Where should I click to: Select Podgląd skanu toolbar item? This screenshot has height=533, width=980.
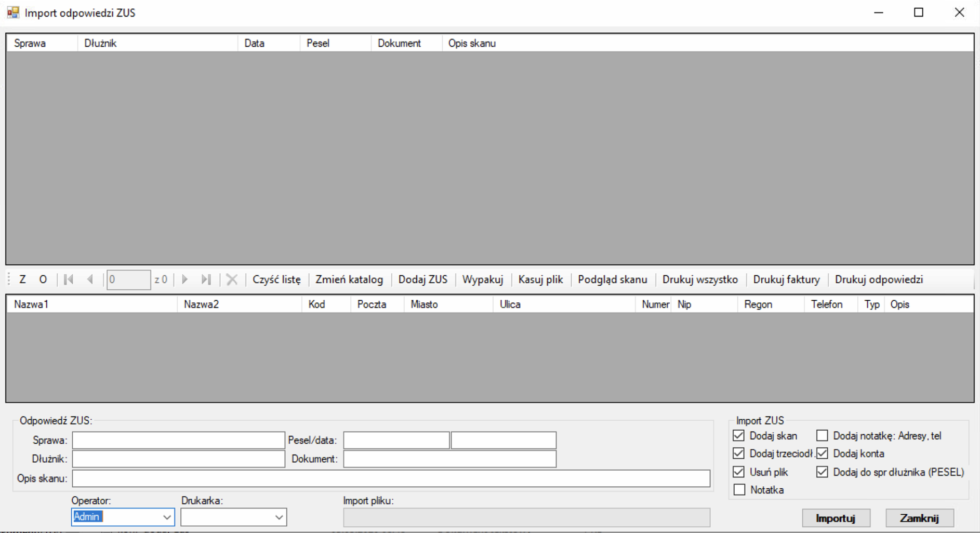click(612, 279)
